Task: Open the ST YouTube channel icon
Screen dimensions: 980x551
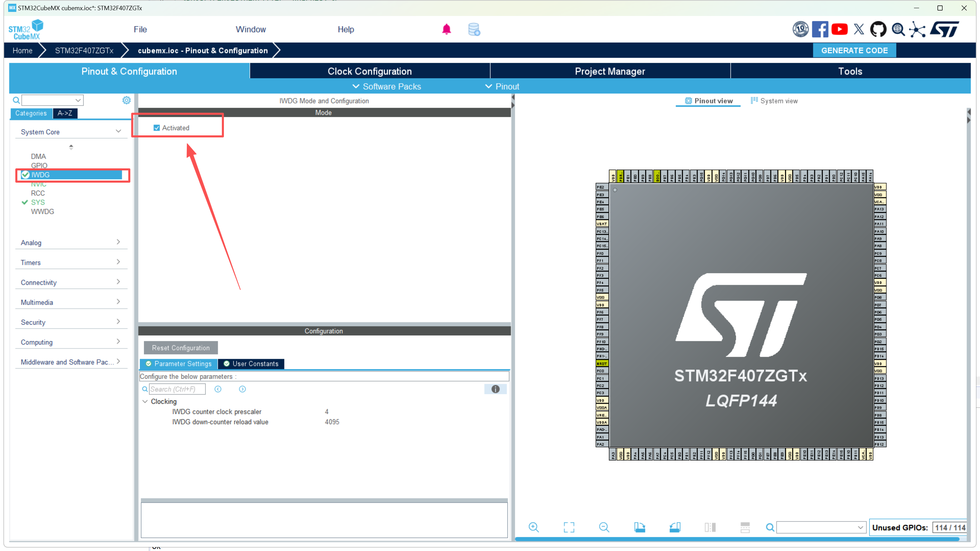Action: [x=839, y=29]
